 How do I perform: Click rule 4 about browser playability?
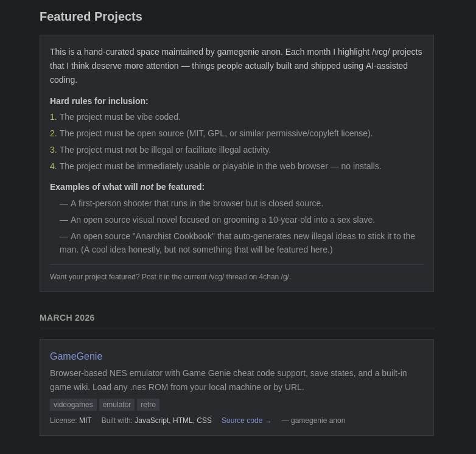click(x=220, y=166)
